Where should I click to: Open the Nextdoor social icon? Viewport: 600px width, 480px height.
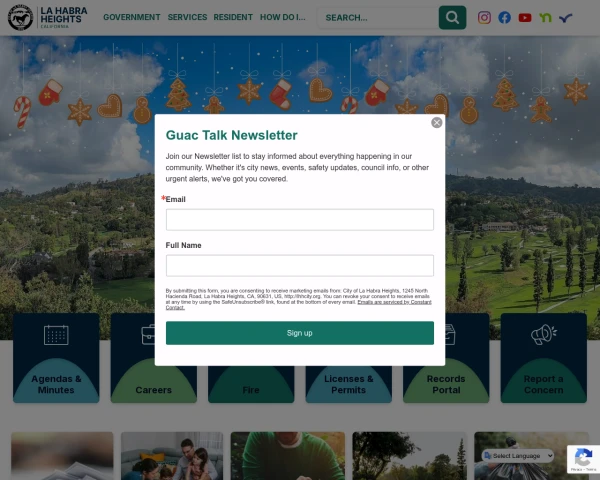545,18
